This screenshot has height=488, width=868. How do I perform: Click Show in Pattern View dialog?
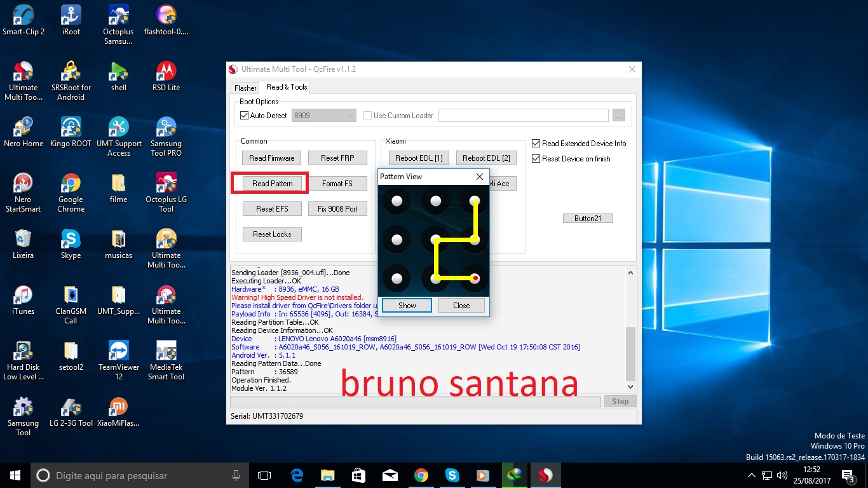(407, 306)
